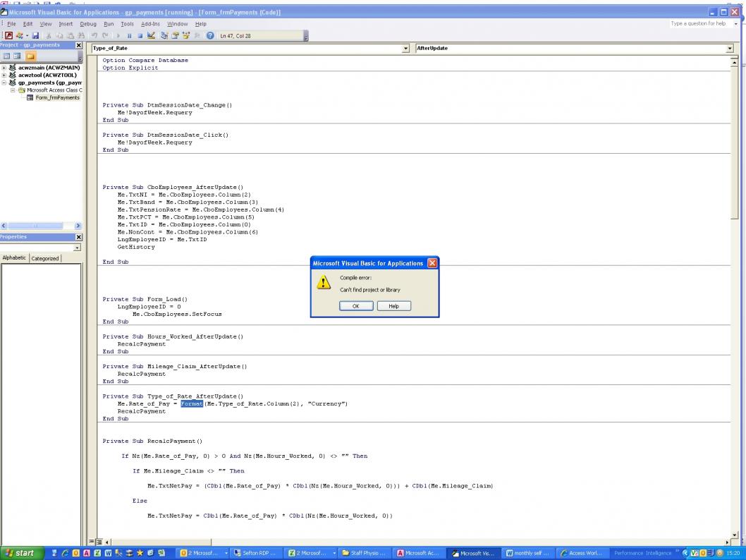This screenshot has height=560, width=746.
Task: Click the View Microsoft Access toolbar icon
Action: 8,36
